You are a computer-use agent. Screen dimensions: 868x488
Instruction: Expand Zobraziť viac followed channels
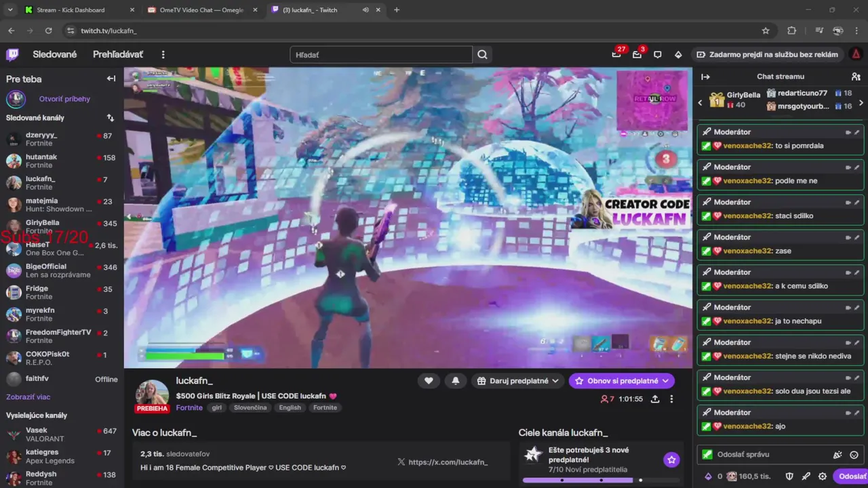click(x=28, y=397)
